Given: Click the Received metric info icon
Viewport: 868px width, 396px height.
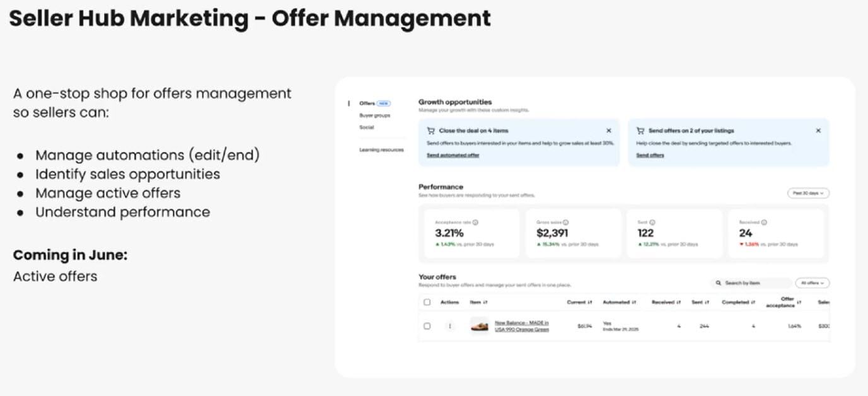Looking at the screenshot, I should [764, 223].
